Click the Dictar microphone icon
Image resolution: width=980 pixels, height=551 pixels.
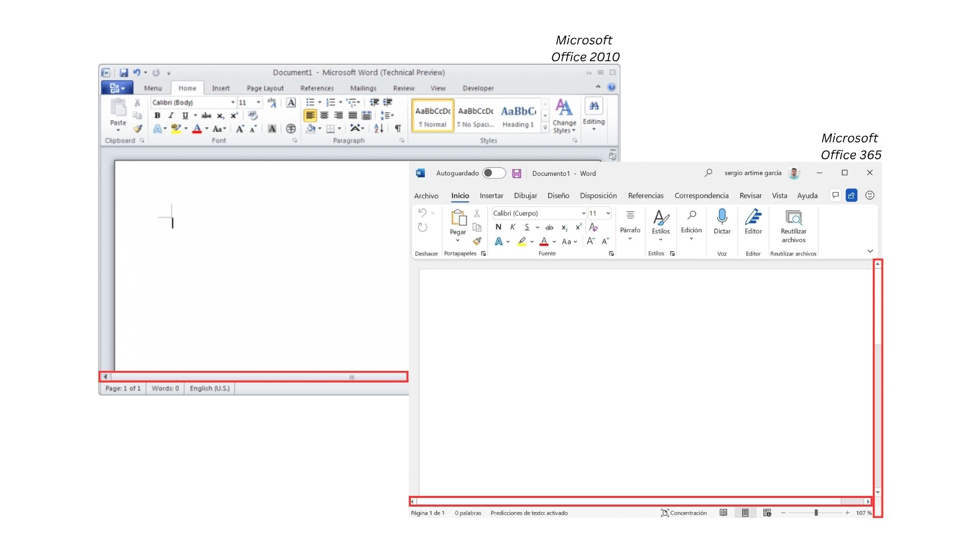[x=722, y=217]
